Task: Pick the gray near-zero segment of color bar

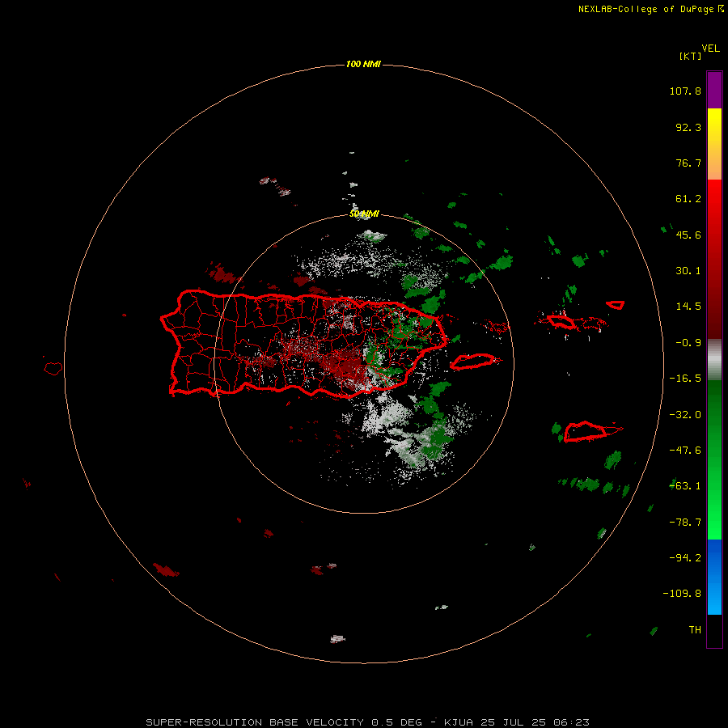Action: point(714,360)
